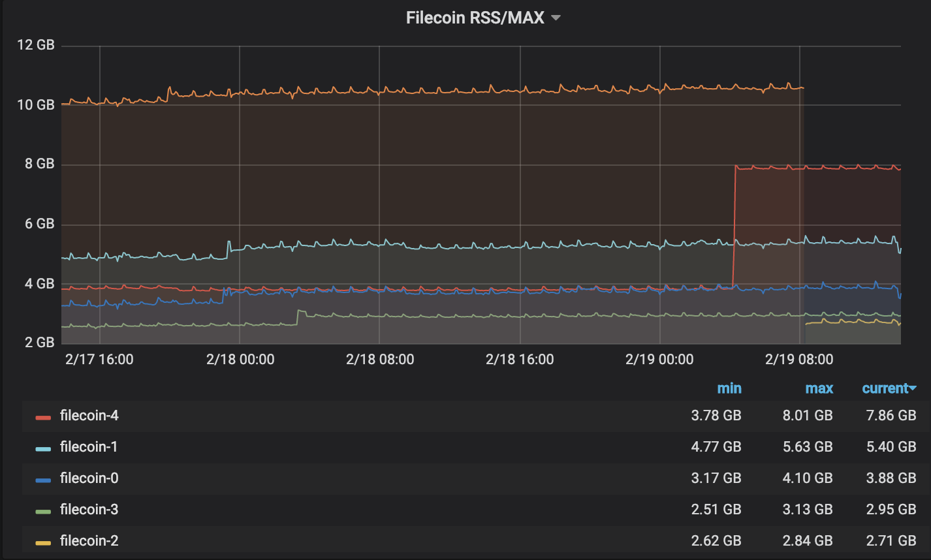
Task: Toggle the filecoin-4 series in legend
Action: point(89,416)
